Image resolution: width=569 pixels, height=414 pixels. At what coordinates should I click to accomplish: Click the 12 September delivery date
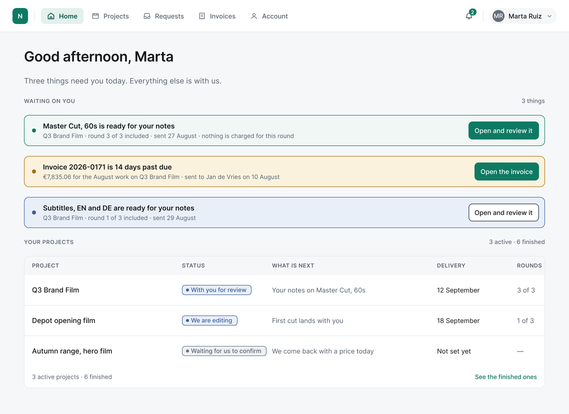point(458,290)
